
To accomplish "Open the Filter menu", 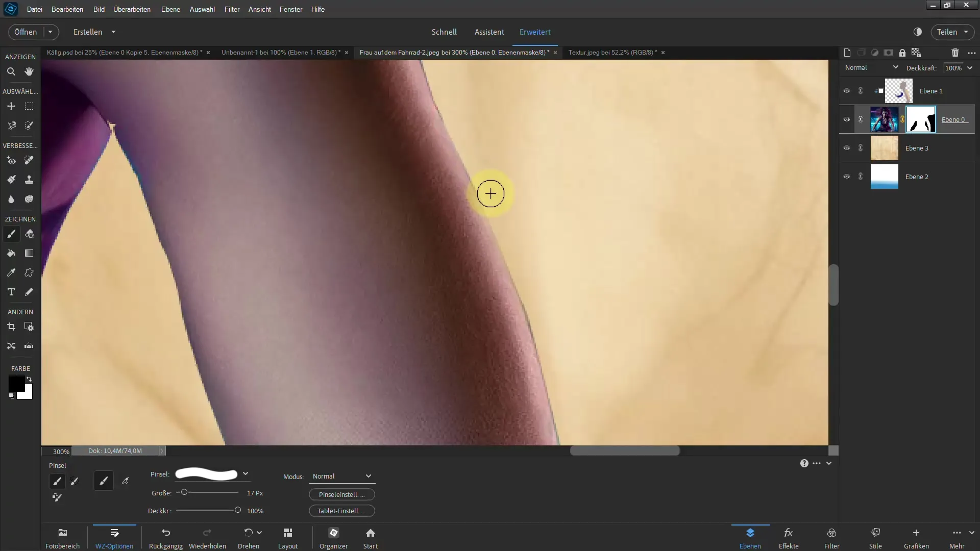I will (232, 9).
